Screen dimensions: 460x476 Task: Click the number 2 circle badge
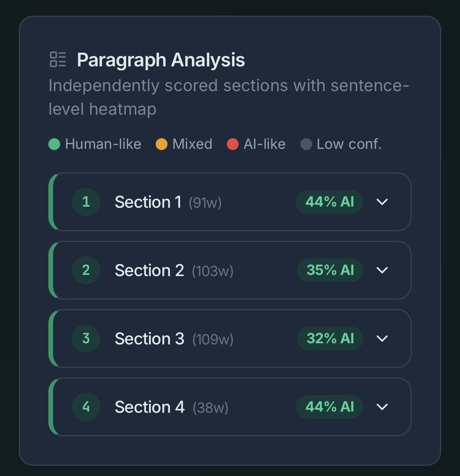point(86,270)
